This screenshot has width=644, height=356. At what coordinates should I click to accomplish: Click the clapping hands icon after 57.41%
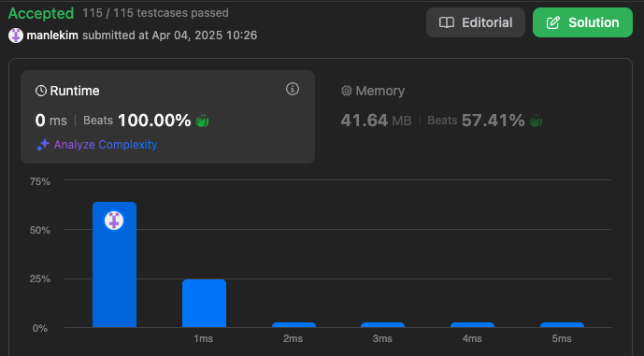[536, 121]
